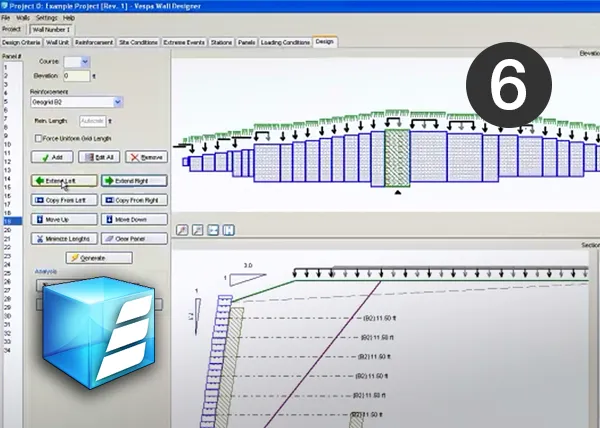Open the File menu

click(x=6, y=18)
